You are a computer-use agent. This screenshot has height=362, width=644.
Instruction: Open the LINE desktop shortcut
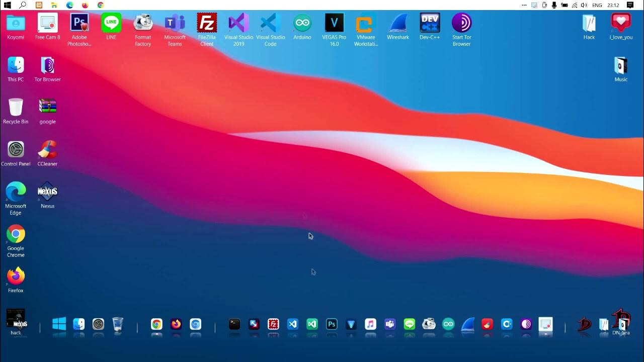[111, 27]
